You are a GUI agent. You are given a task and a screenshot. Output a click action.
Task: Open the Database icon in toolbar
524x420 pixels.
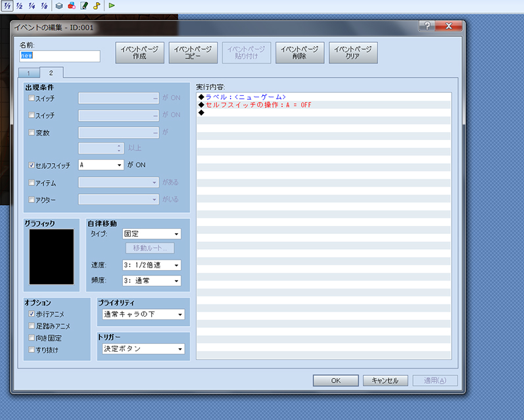click(x=59, y=6)
